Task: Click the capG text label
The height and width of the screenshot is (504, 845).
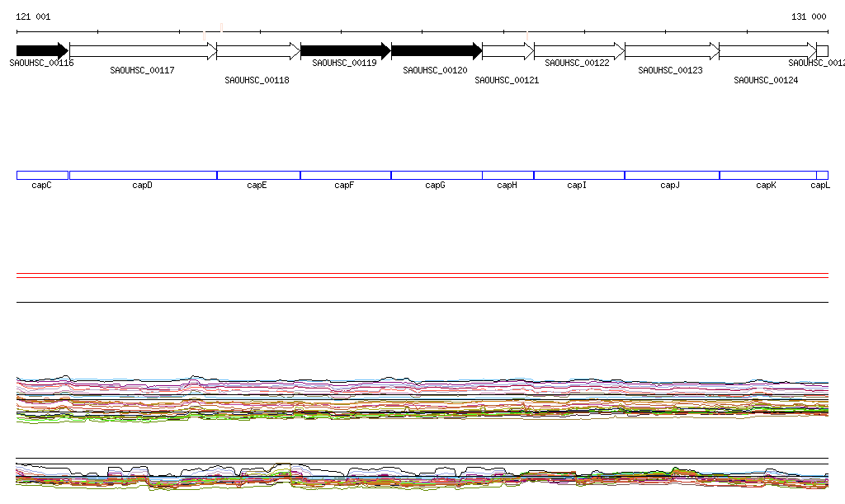Action: pos(435,186)
